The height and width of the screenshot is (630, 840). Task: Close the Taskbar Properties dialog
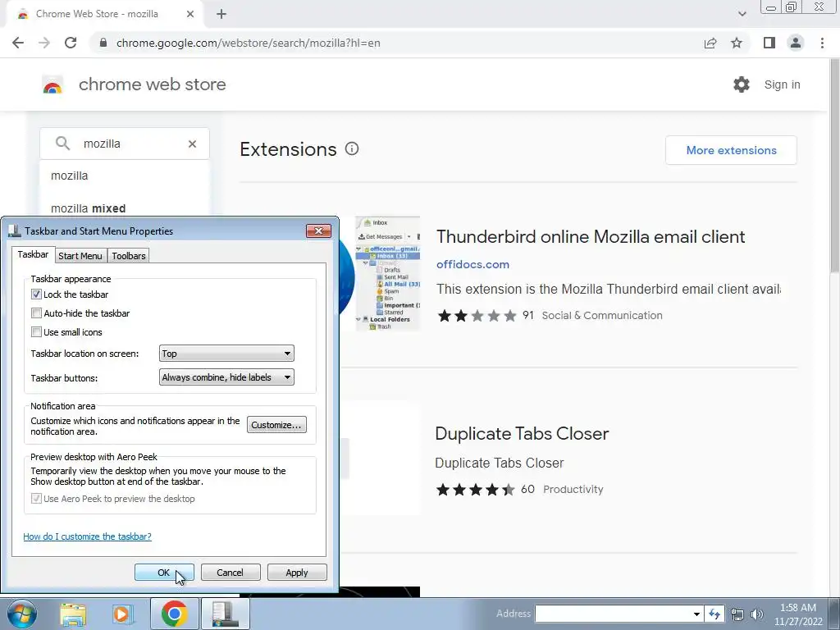[x=318, y=231]
